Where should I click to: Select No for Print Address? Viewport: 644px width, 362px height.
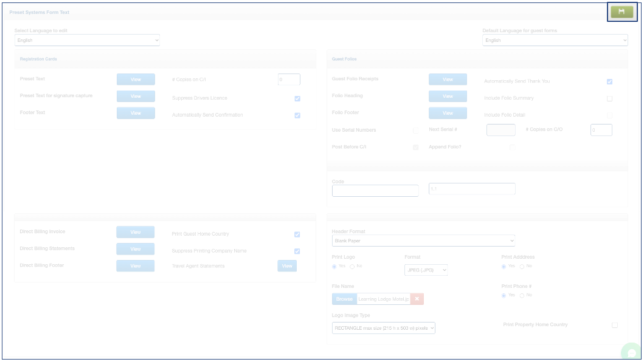point(522,267)
